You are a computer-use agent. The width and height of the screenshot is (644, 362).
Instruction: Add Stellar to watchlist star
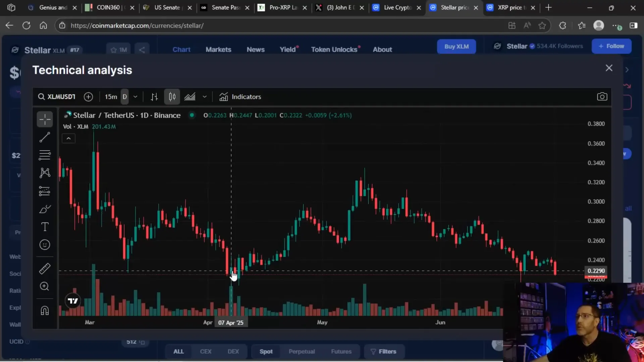coord(118,50)
